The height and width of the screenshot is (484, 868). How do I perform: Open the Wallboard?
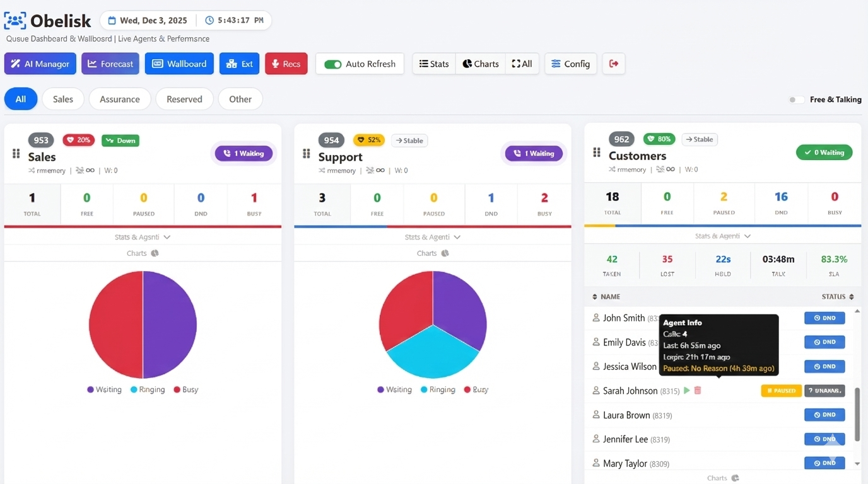(179, 63)
